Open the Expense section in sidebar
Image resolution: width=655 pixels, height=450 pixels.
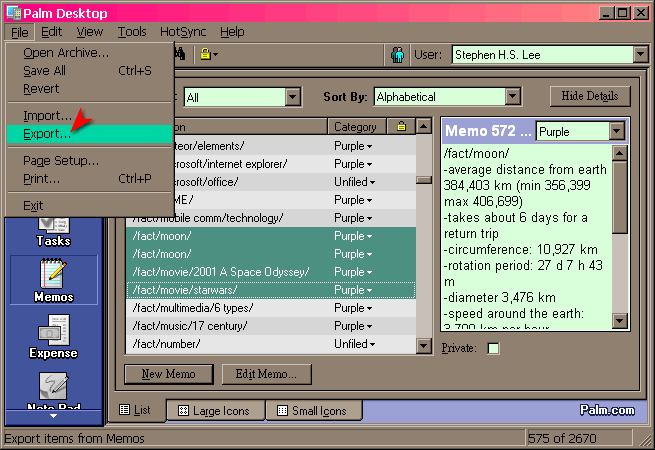[x=53, y=337]
